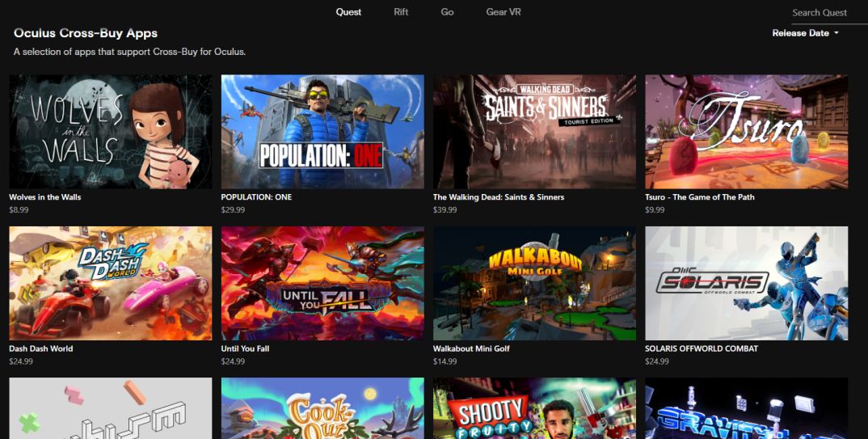
Task: Open the Cook-Out game thumbnail
Action: [x=322, y=408]
